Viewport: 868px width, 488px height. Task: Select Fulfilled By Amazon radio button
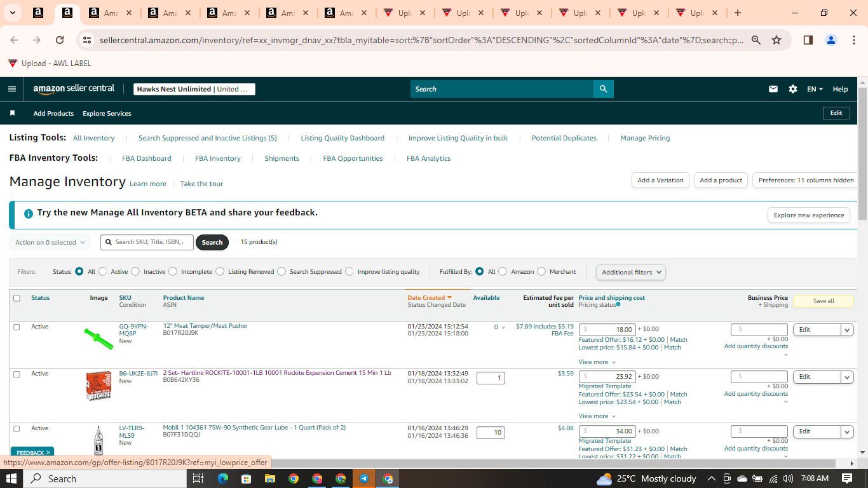pos(503,271)
